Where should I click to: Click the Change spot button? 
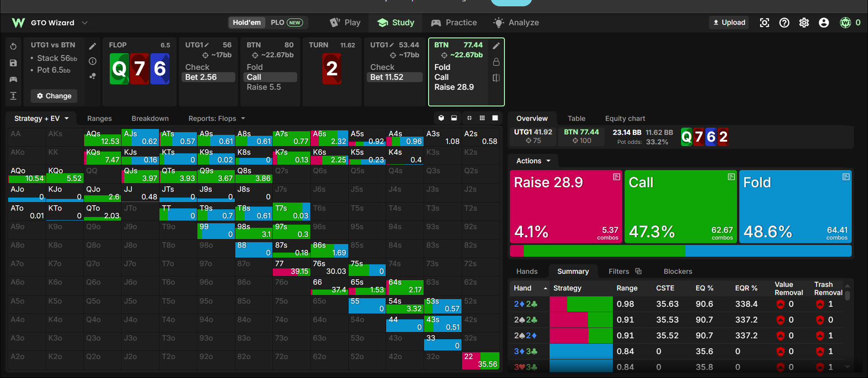coord(54,96)
